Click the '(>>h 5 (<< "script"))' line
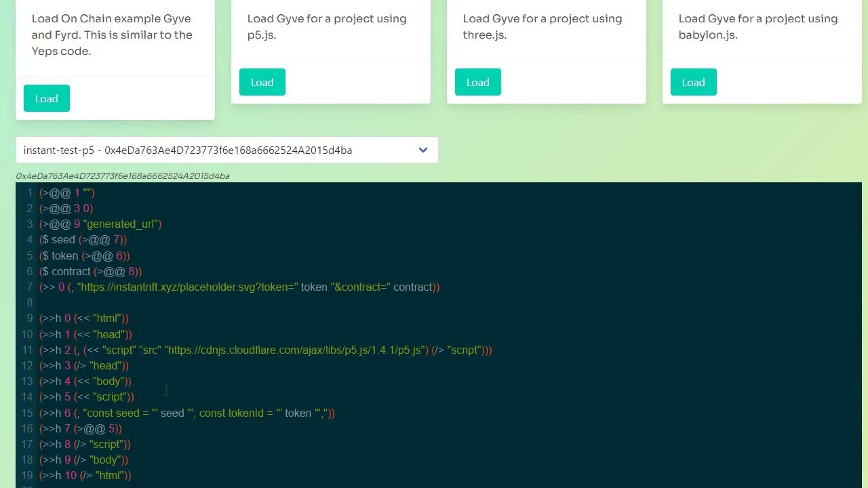This screenshot has height=488, width=868. pyautogui.click(x=87, y=396)
